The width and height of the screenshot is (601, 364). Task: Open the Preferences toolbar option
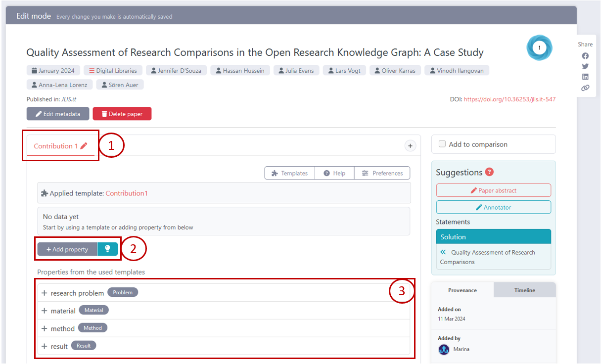click(382, 173)
